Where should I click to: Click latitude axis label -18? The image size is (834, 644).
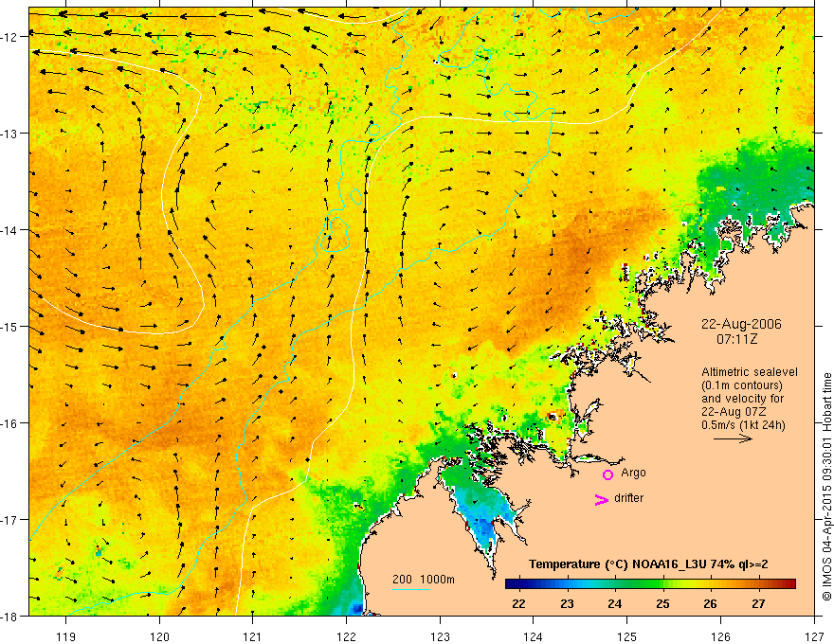[10, 616]
